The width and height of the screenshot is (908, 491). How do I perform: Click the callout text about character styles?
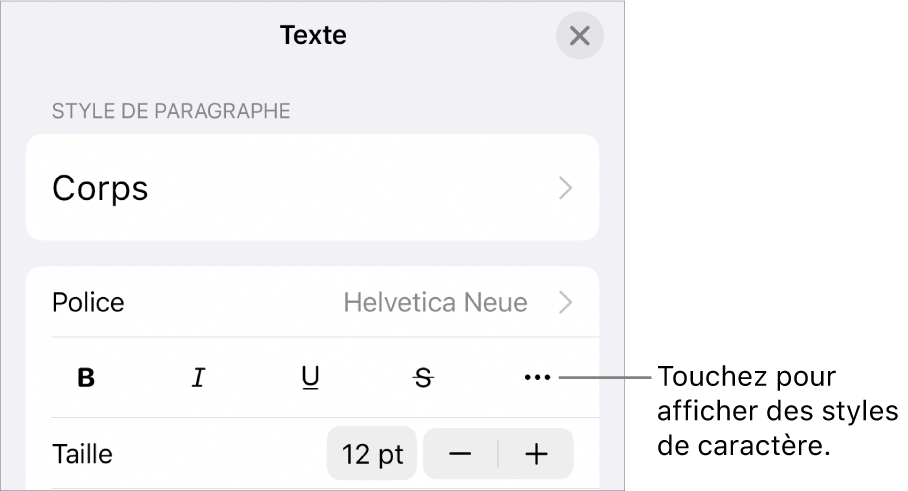(x=775, y=412)
